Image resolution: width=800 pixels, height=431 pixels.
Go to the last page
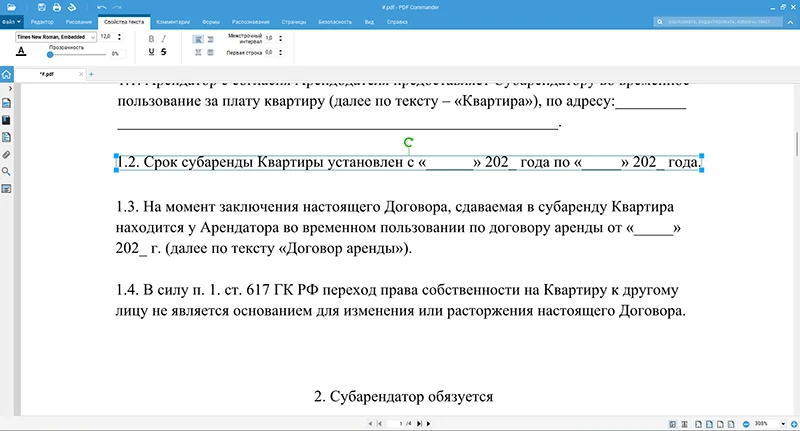[419, 423]
